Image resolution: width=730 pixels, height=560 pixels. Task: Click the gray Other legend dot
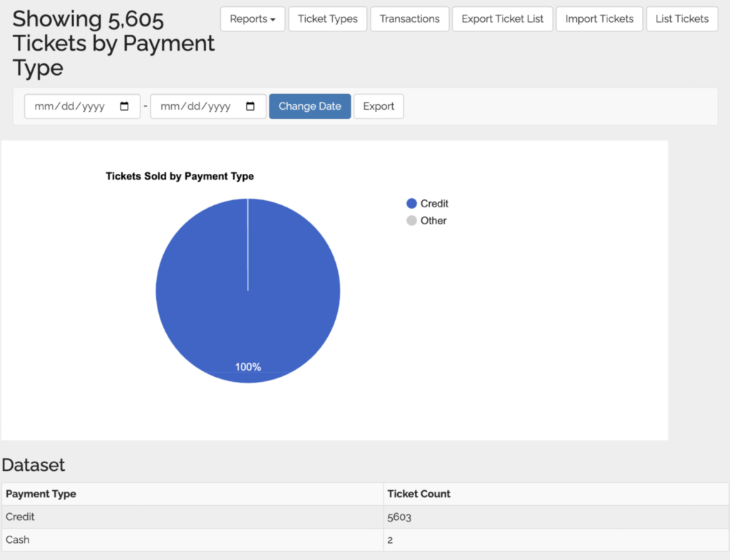pyautogui.click(x=411, y=221)
